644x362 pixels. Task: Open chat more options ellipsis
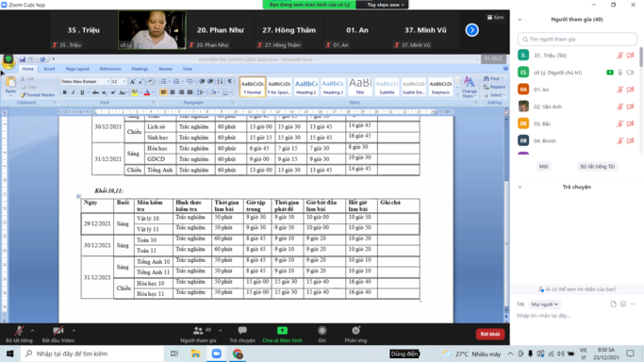point(633,304)
